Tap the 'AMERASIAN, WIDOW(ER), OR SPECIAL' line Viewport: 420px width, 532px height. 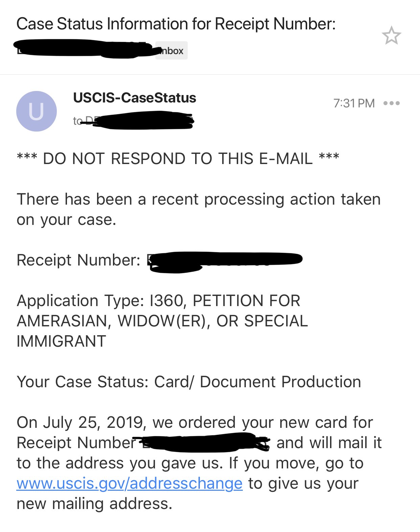pyautogui.click(x=162, y=321)
